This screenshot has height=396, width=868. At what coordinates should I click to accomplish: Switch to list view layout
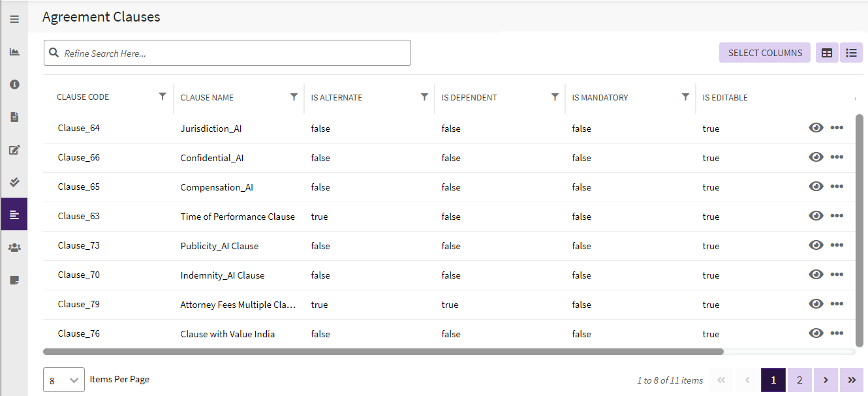[851, 53]
